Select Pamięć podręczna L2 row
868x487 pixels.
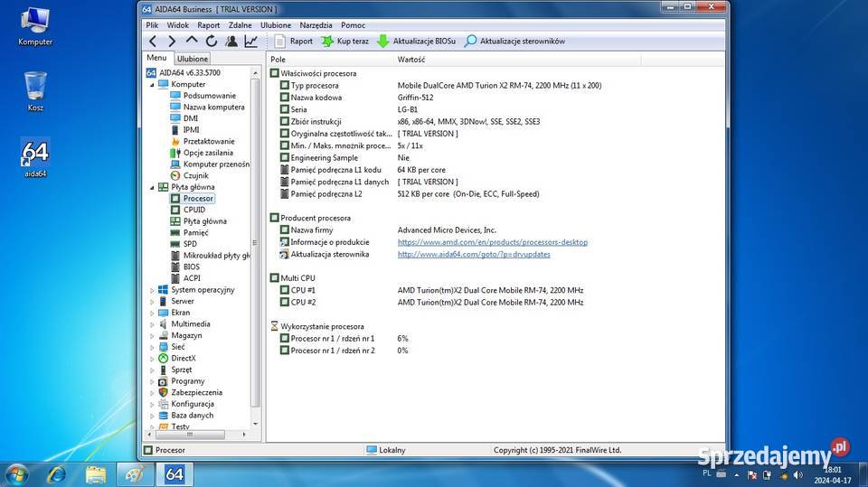point(410,193)
